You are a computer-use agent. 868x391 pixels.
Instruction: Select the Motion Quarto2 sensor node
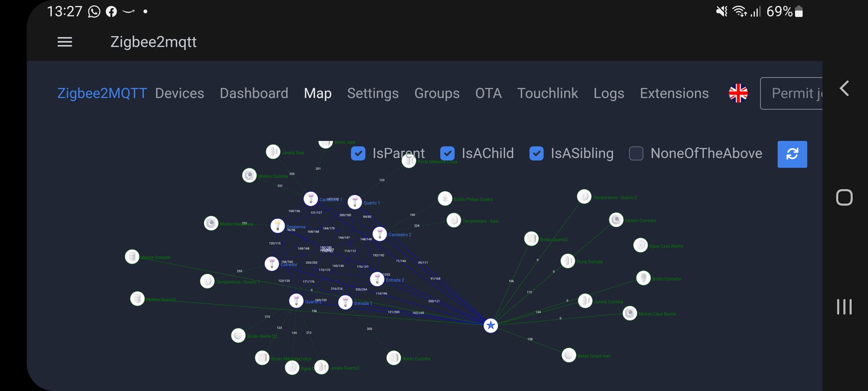(x=137, y=299)
